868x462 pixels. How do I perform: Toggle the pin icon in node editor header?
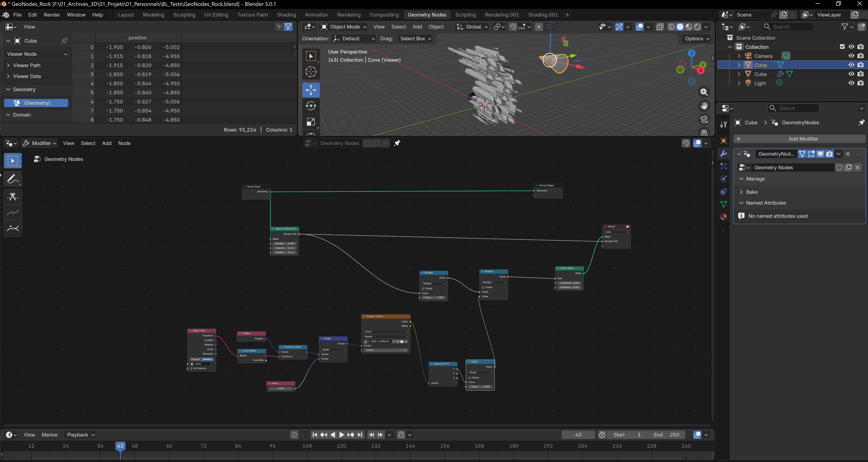coord(397,143)
